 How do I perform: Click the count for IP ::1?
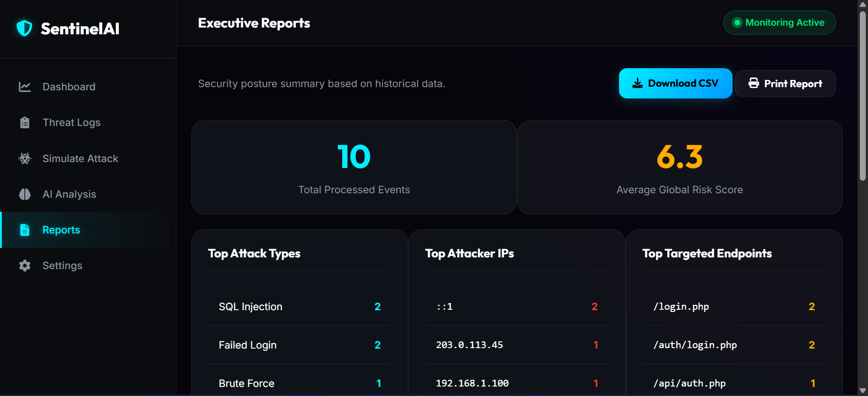594,307
